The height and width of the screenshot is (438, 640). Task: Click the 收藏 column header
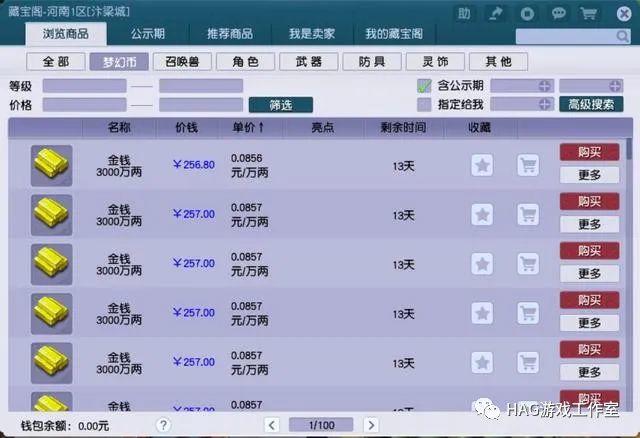[480, 128]
